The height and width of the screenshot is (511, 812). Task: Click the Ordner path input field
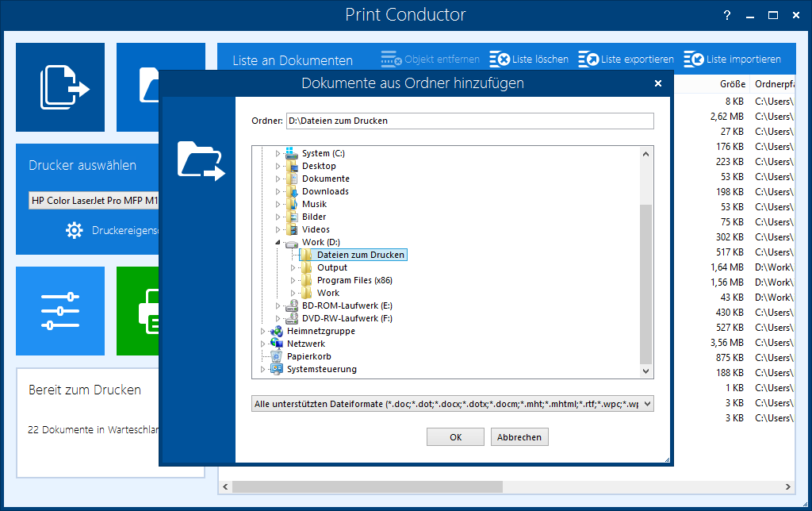469,121
